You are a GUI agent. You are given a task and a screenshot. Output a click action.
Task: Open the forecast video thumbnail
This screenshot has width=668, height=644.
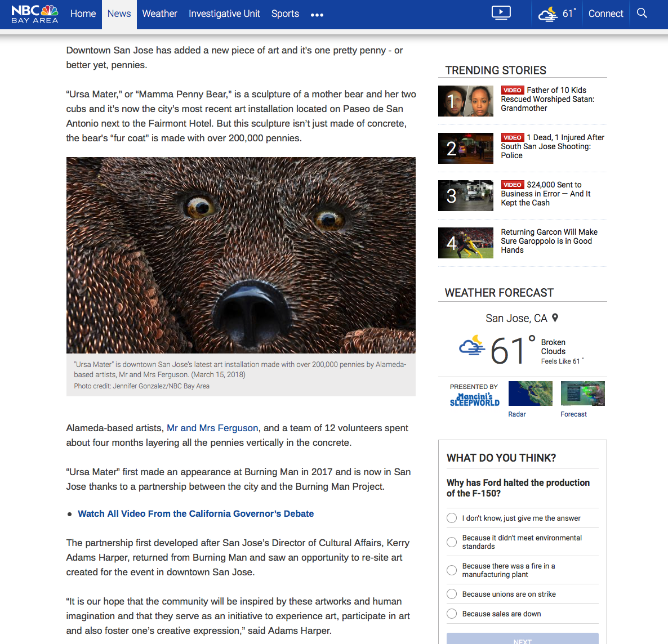coord(583,393)
